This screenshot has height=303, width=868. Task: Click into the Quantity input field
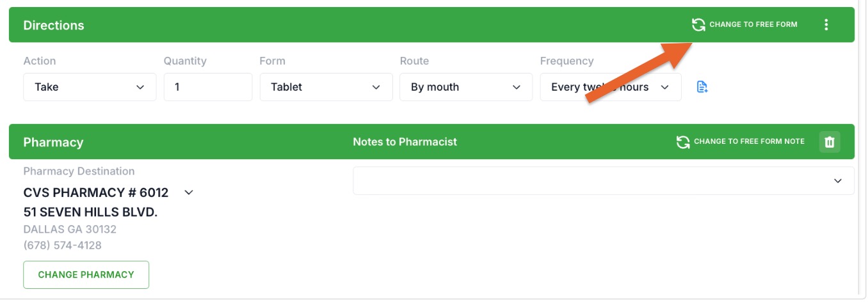pyautogui.click(x=208, y=87)
